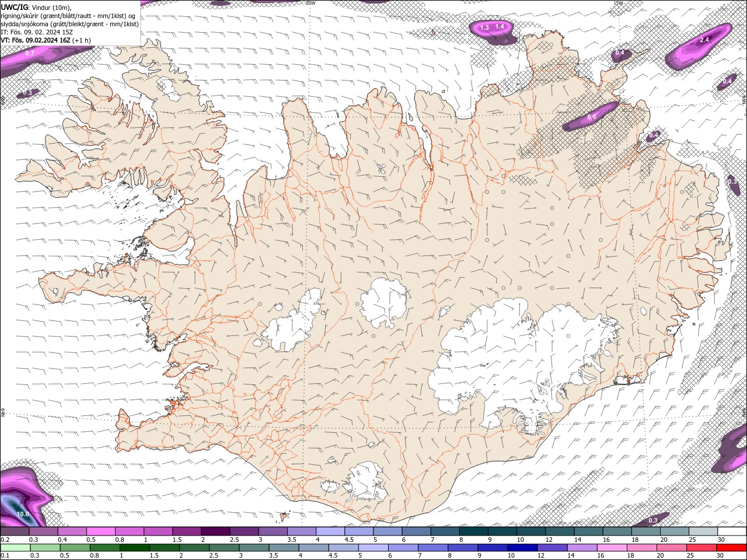This screenshot has width=747, height=560.
Task: Click the "0.2" tick label in the legend
Action: (x=5, y=540)
